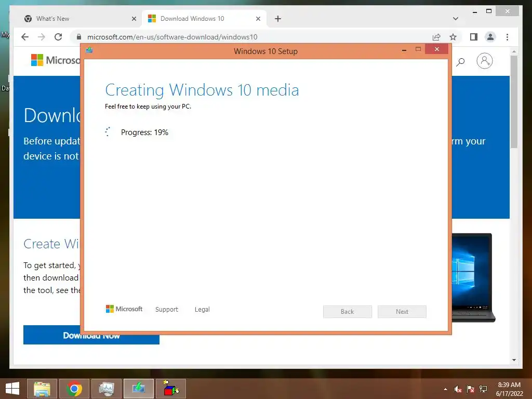Open Chrome profile avatar
Viewport: 532px width, 399px height.
[490, 37]
